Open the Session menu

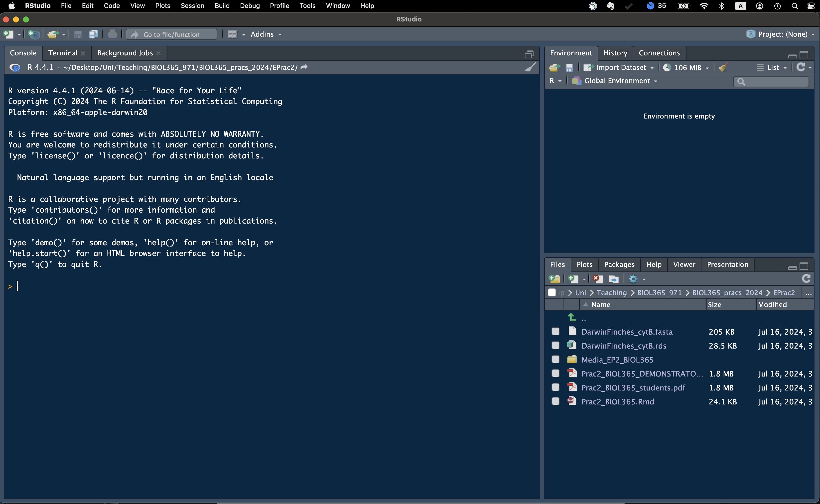(x=192, y=6)
